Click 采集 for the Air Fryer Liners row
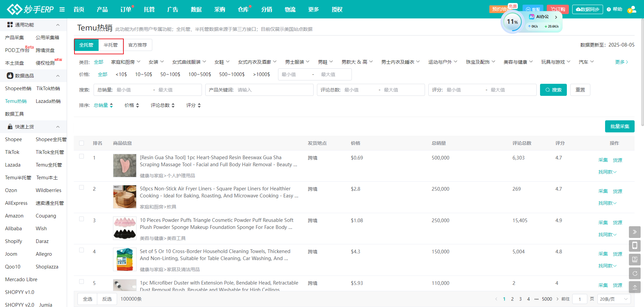Viewport: 644px width, 307px height. point(603,191)
